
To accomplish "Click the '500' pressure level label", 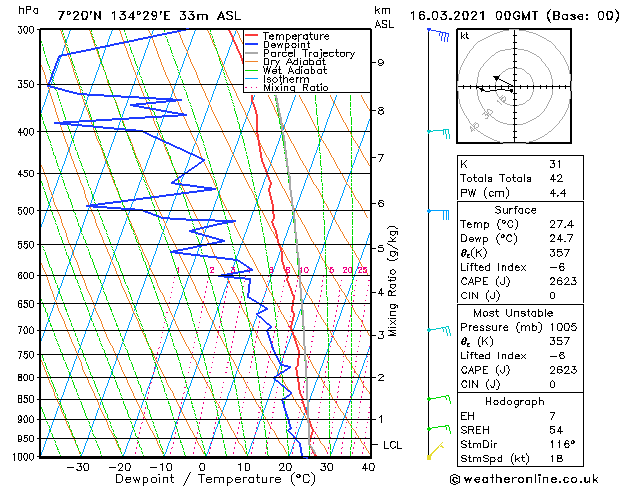I will 28,211.
